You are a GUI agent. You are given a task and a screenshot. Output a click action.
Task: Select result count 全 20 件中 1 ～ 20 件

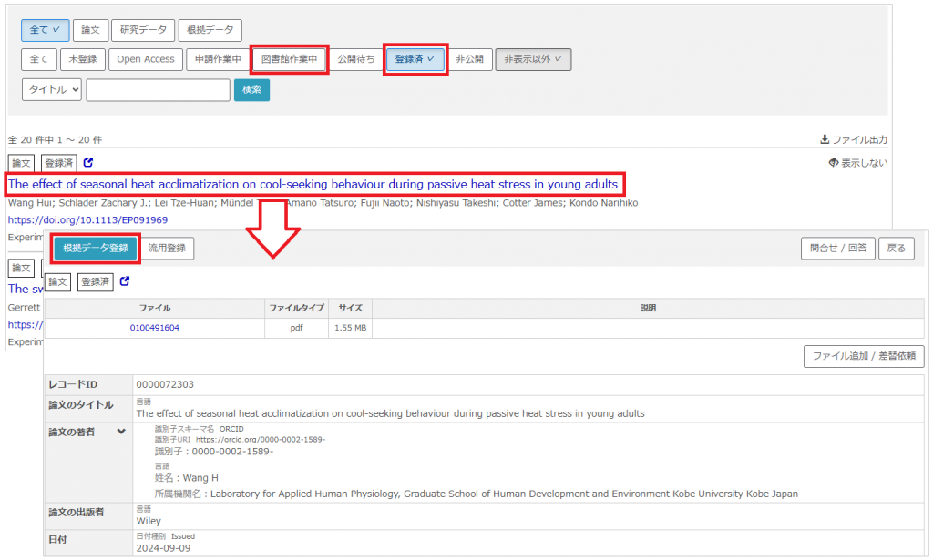pos(55,140)
